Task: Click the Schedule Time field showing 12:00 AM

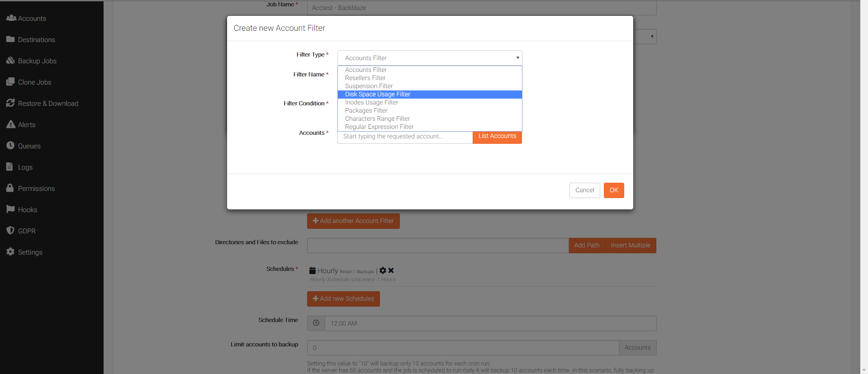Action: (491, 323)
